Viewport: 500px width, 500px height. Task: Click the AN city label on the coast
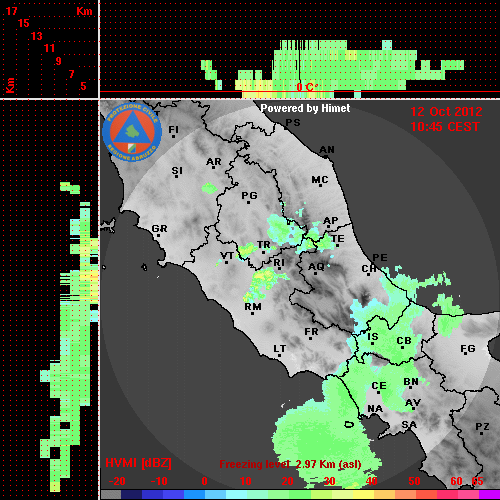click(327, 150)
